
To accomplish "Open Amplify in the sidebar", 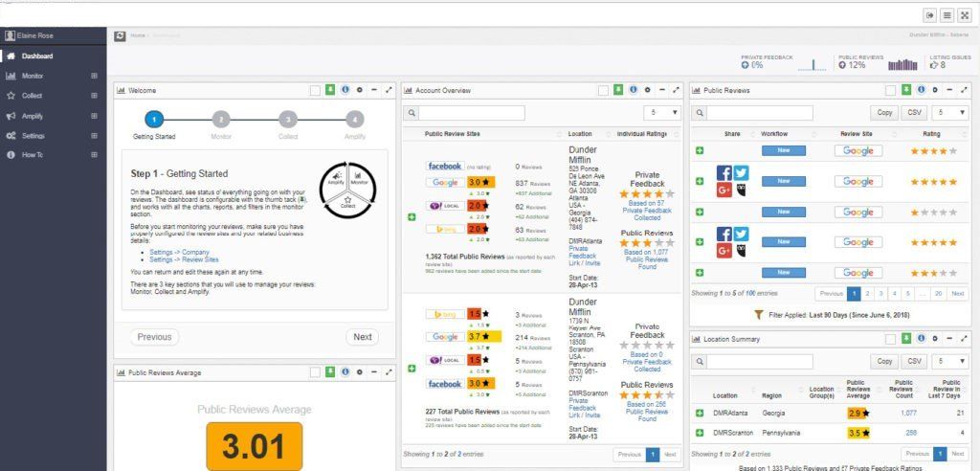I will pos(33,116).
